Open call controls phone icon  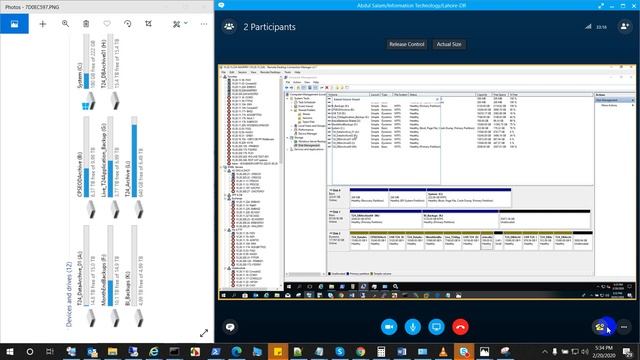[x=600, y=327]
